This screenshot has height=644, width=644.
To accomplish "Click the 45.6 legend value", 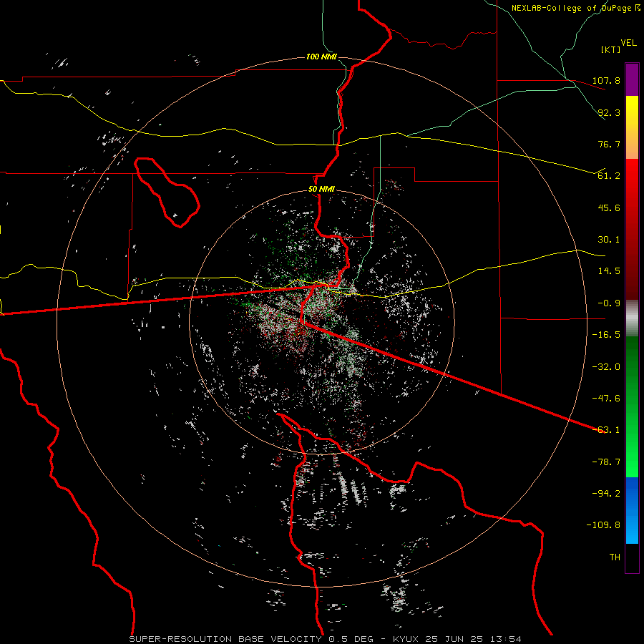I will coord(609,208).
